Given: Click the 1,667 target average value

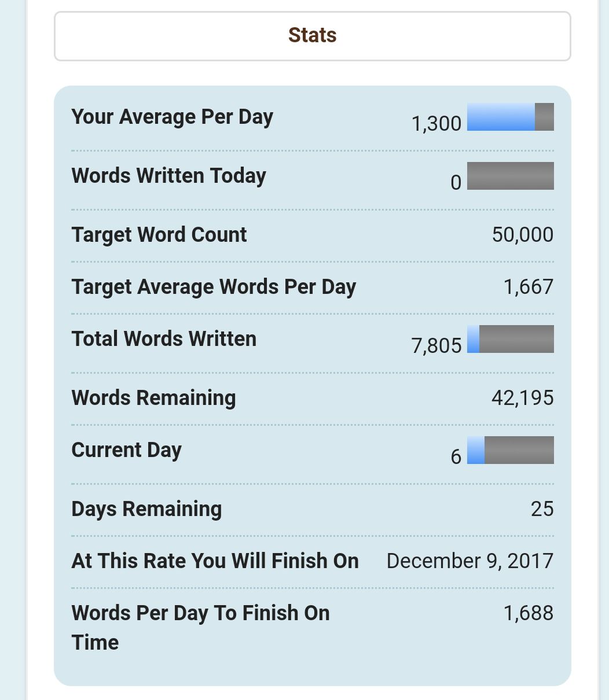Looking at the screenshot, I should pos(529,287).
